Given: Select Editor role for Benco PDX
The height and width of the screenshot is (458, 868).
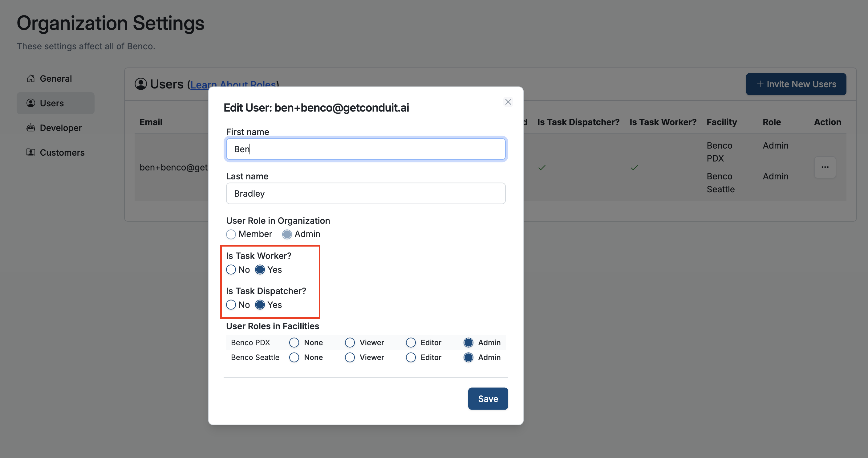Looking at the screenshot, I should click(411, 343).
